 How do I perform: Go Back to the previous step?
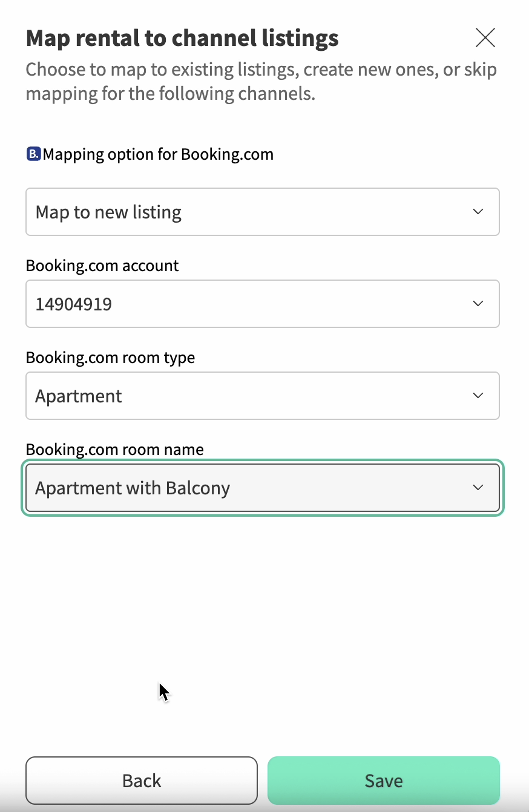pos(142,781)
